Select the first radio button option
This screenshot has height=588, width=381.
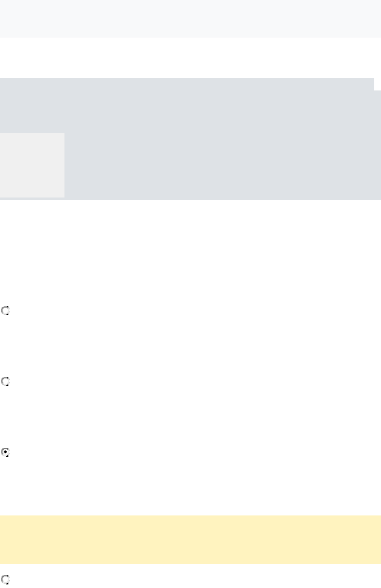point(5,310)
